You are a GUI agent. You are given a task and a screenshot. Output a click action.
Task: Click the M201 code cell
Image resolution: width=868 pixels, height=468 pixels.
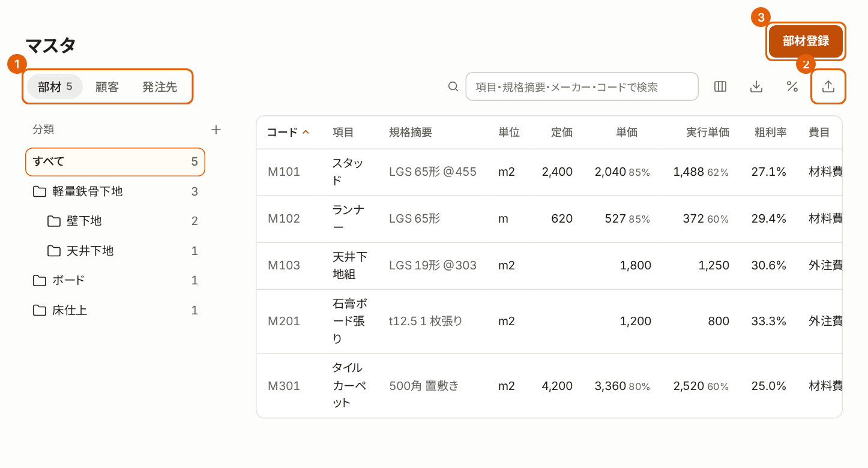(284, 321)
